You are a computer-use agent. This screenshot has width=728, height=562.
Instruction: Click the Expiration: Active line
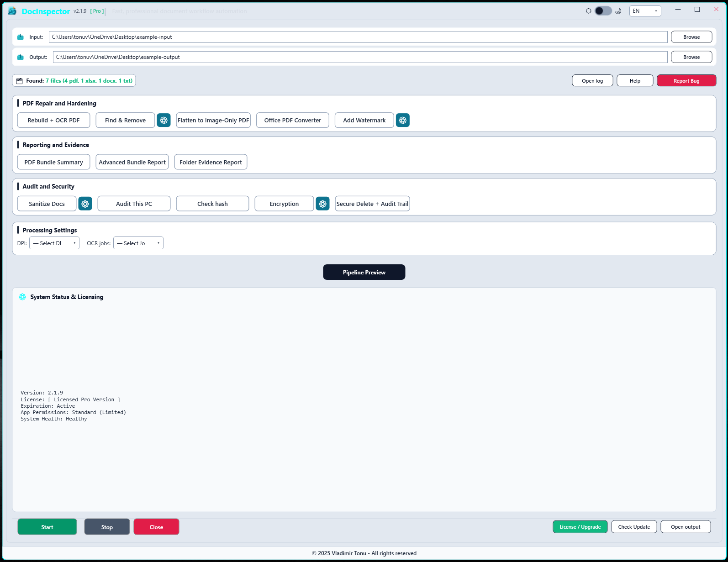pos(48,406)
